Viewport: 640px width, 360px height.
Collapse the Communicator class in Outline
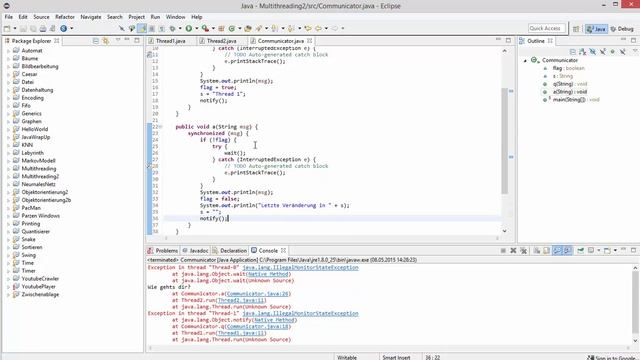coord(525,60)
